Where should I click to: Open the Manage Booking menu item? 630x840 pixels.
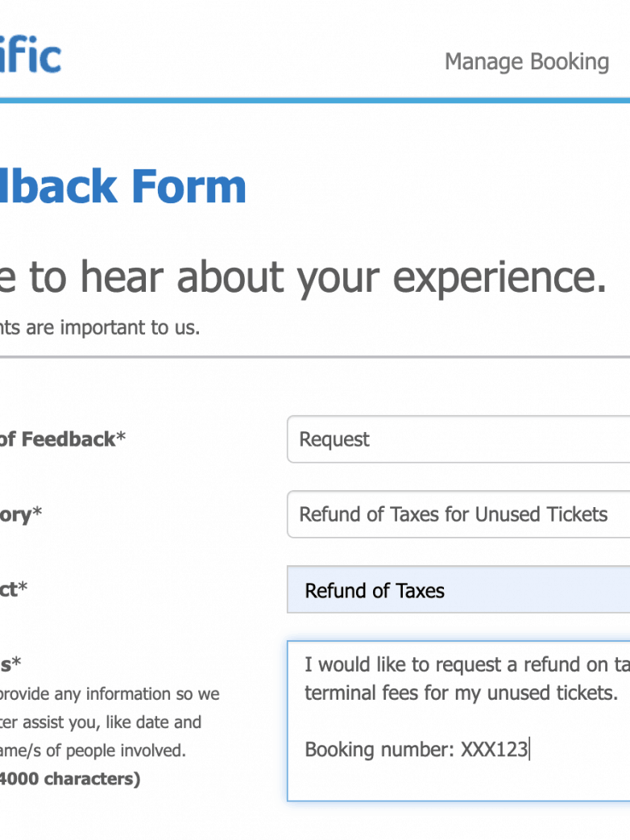(526, 62)
